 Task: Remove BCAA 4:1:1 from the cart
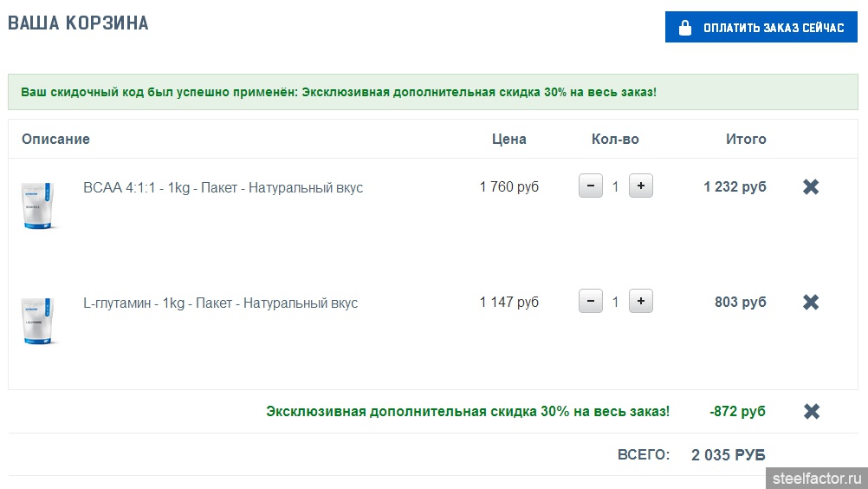point(811,187)
